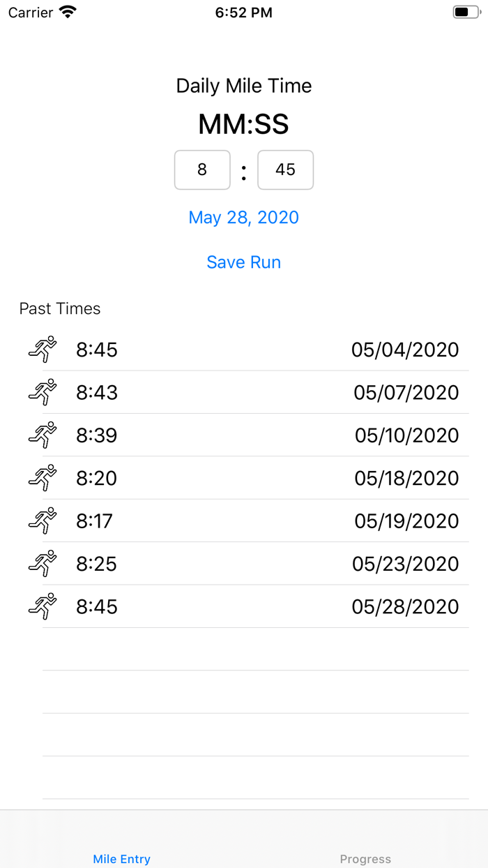Screen dimensions: 488x868
Task: Select the 8:45 run dated 05/04/2020
Action: pyautogui.click(x=244, y=350)
